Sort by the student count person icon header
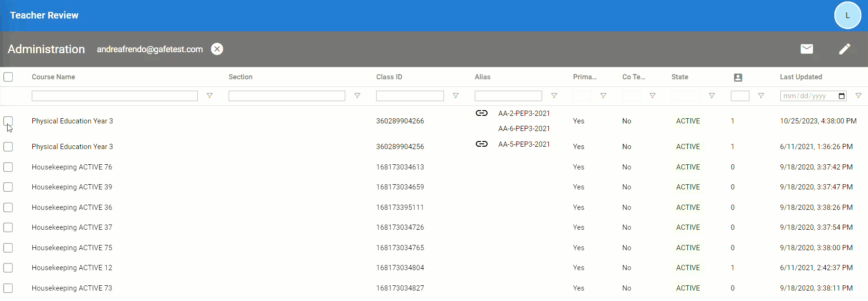The image size is (868, 301). point(738,77)
